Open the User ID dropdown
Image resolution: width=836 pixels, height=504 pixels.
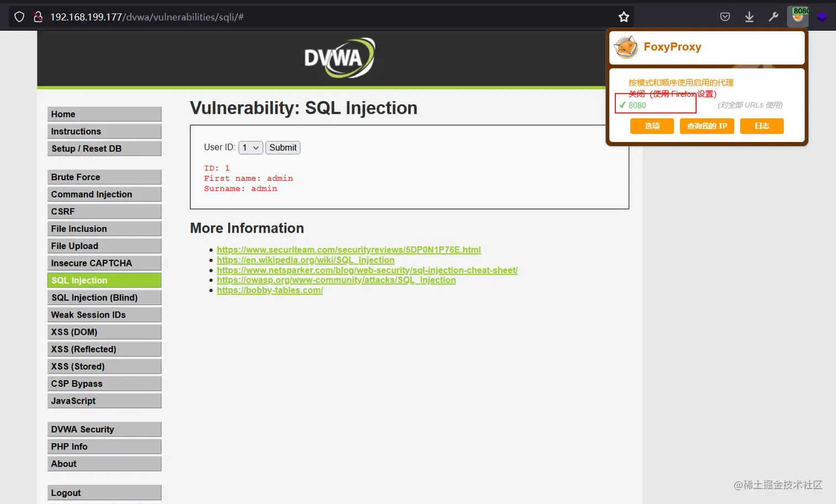[250, 148]
